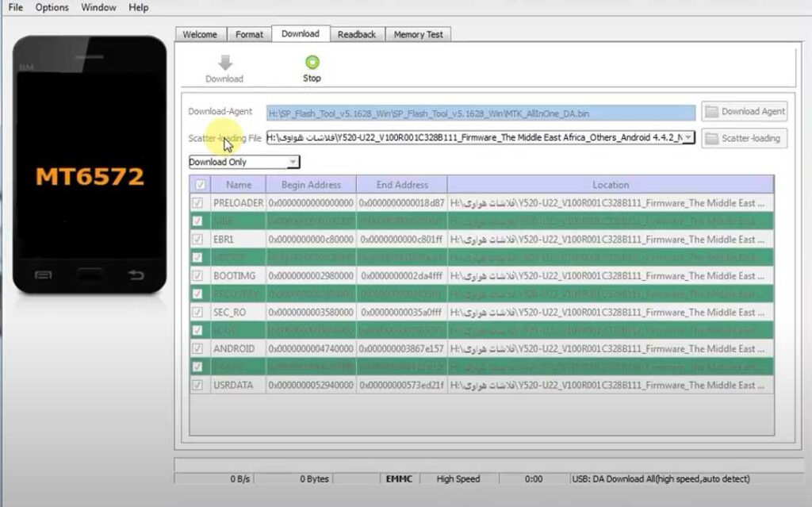
Task: Click the MT6572 phone image
Action: pyautogui.click(x=90, y=164)
